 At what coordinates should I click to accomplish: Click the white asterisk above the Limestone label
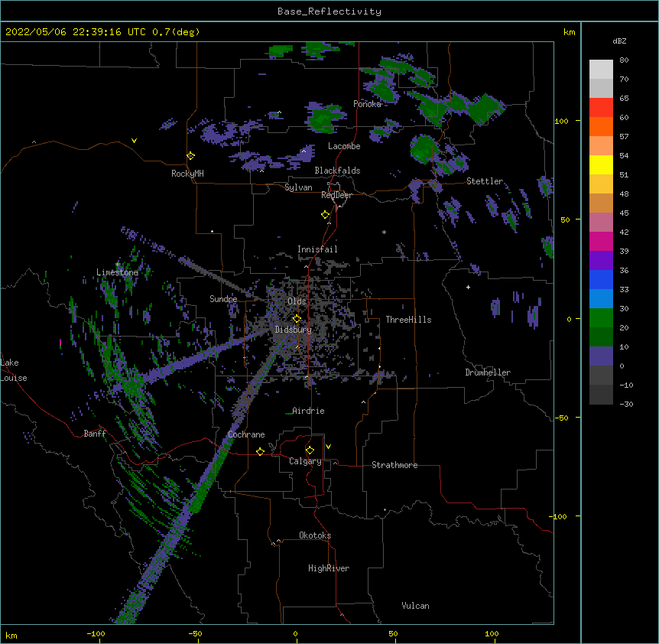[117, 265]
